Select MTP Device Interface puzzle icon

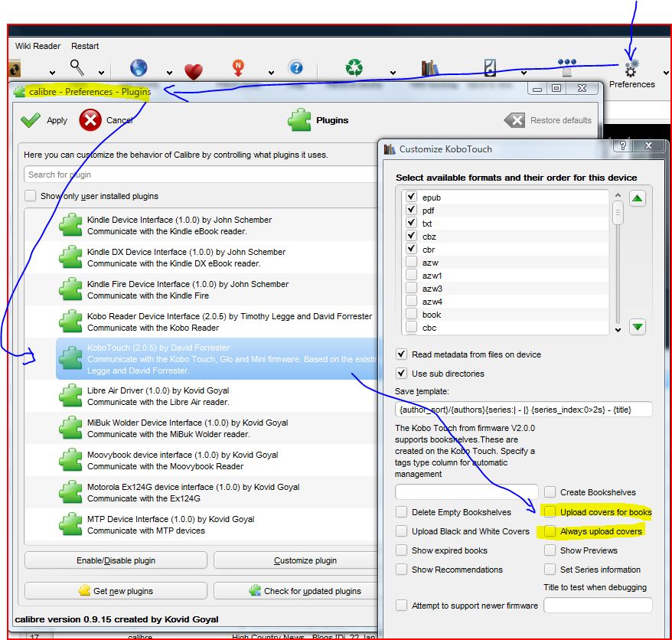coord(70,524)
